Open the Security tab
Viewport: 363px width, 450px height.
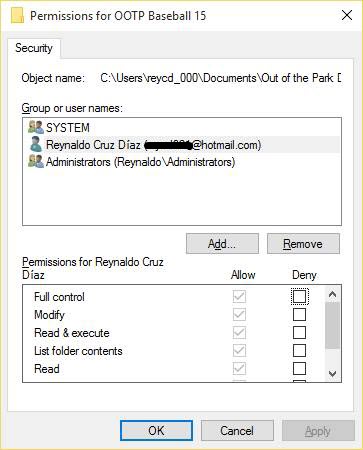point(34,48)
